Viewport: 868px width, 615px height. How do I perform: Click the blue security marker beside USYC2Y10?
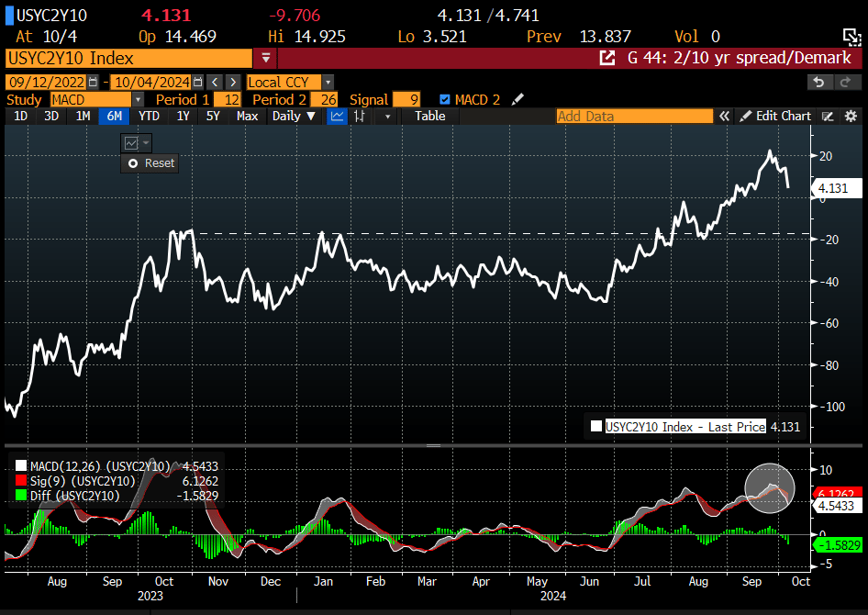pyautogui.click(x=9, y=15)
